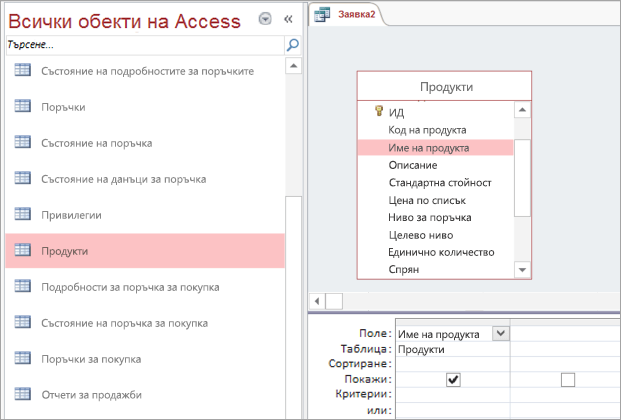This screenshot has width=621, height=420.
Task: Select the Ниво за поръчка field
Action: point(436,218)
